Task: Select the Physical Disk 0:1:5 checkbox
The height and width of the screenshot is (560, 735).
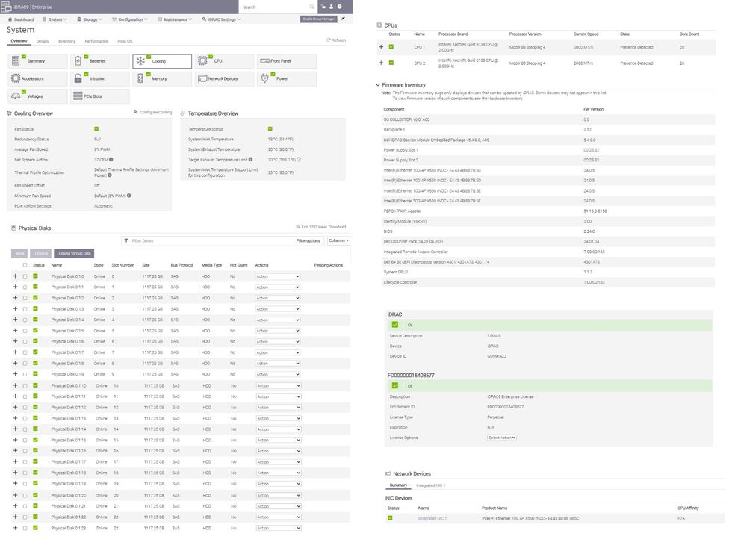Action: 25,331
